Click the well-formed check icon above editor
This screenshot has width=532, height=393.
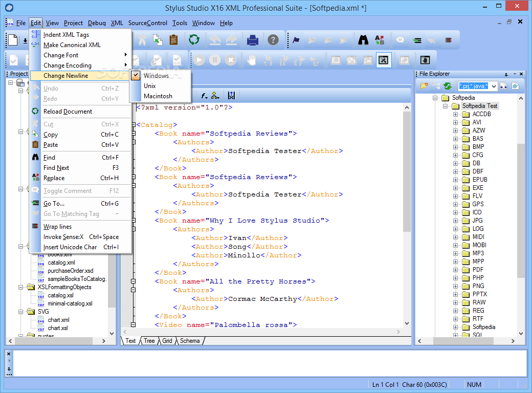[x=231, y=96]
